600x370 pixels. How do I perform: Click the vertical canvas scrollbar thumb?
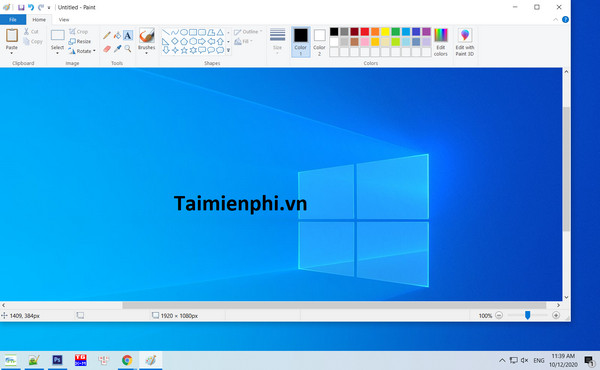pos(566,168)
